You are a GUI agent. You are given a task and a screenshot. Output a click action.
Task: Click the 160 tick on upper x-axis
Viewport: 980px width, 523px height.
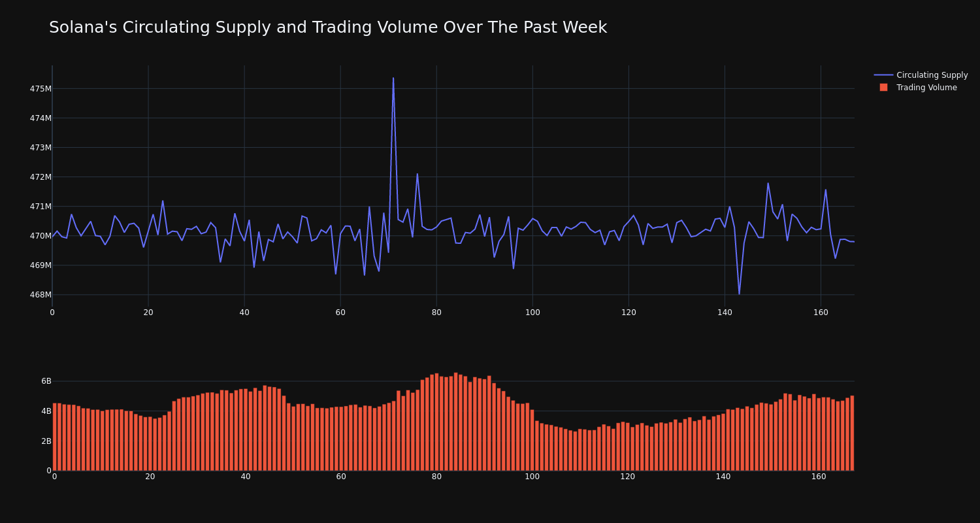[x=821, y=312]
